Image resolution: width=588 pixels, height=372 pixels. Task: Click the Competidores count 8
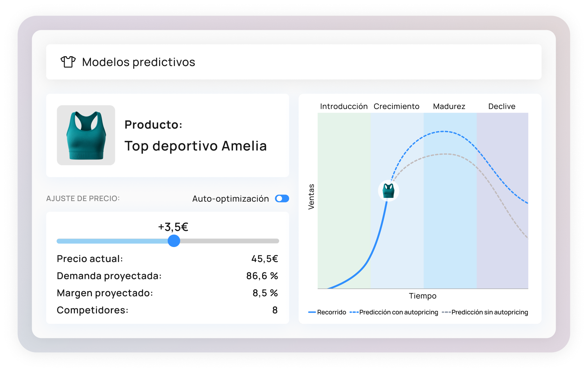(275, 310)
